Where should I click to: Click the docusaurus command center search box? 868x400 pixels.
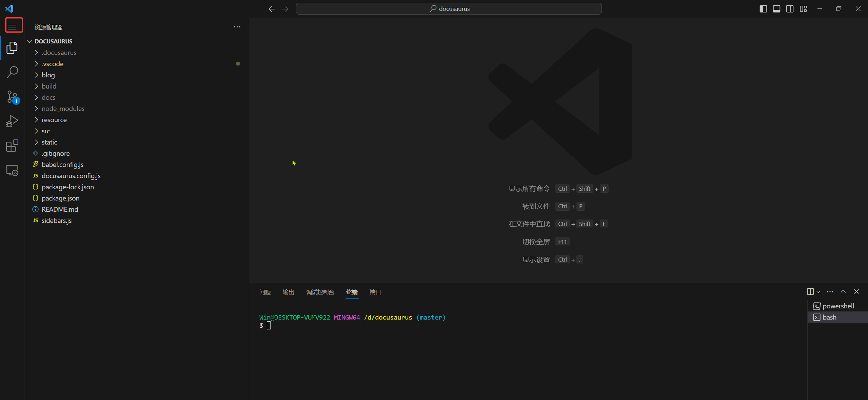click(x=449, y=9)
